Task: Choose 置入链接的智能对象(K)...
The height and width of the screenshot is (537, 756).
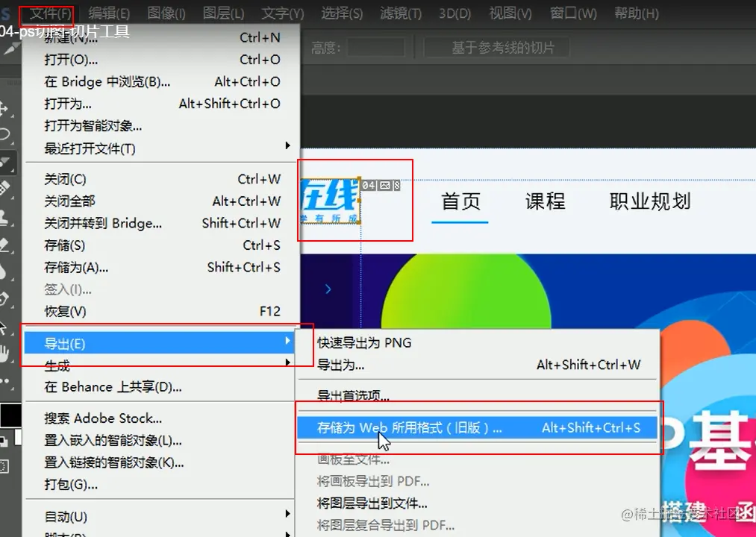Action: 160,462
